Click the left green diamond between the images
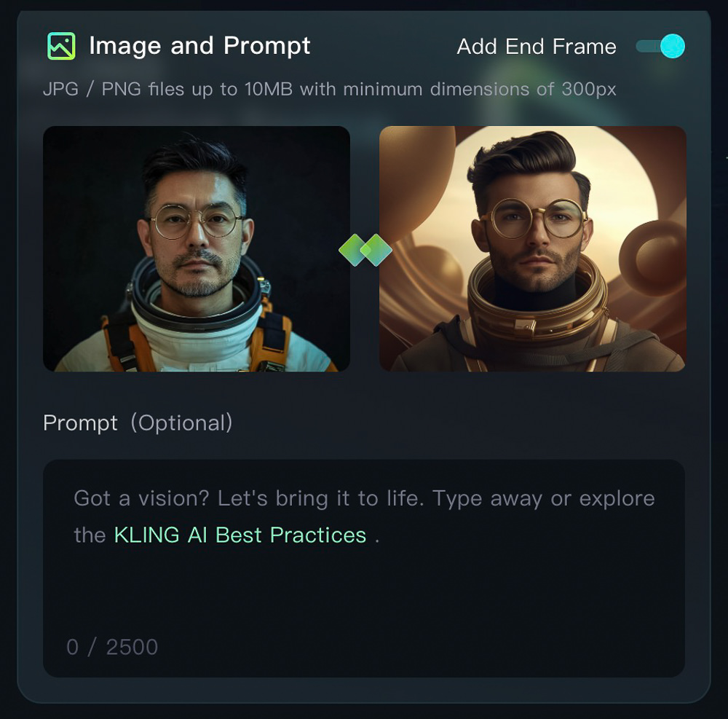The width and height of the screenshot is (728, 719). click(355, 250)
